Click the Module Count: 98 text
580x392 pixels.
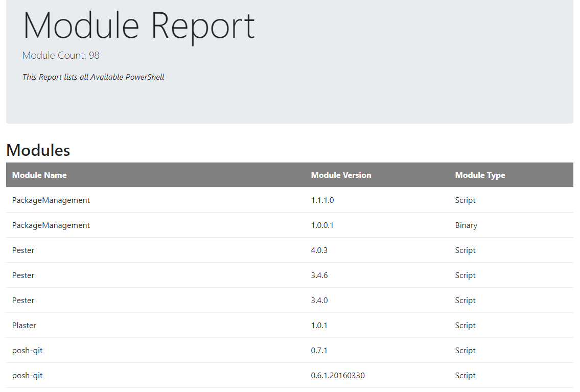pos(61,56)
